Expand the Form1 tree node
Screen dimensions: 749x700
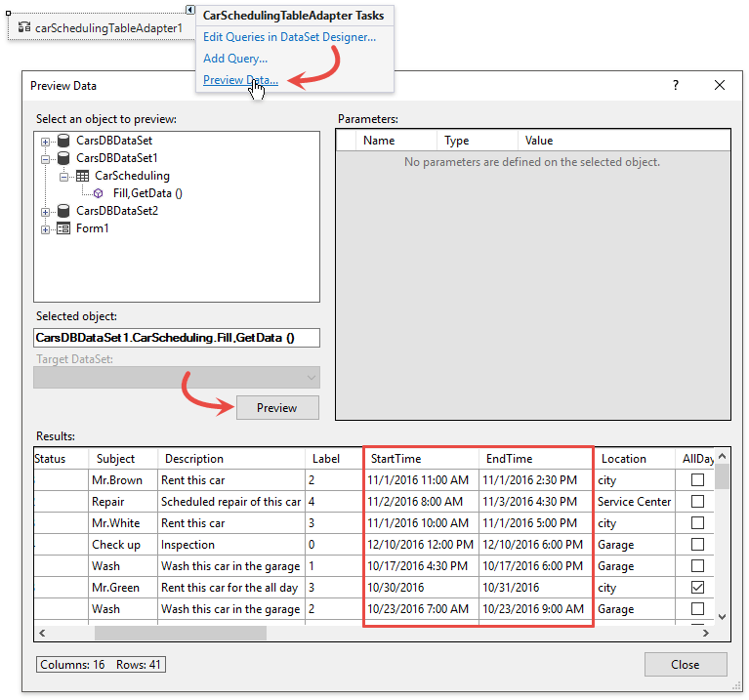(x=46, y=228)
